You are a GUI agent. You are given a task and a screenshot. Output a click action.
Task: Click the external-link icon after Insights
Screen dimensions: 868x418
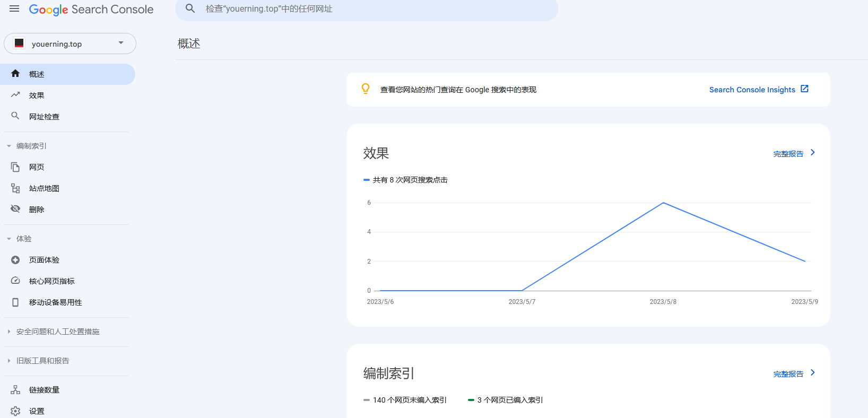click(804, 89)
